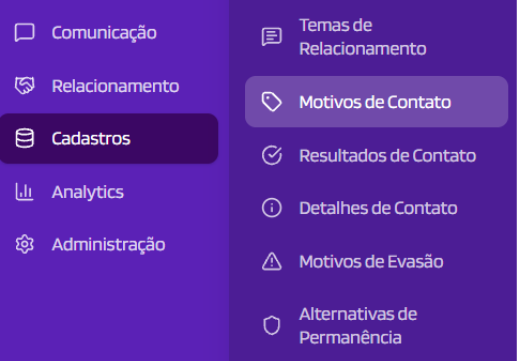
Task: Open Alternativas de Permanência submenu entry
Action: point(358,326)
